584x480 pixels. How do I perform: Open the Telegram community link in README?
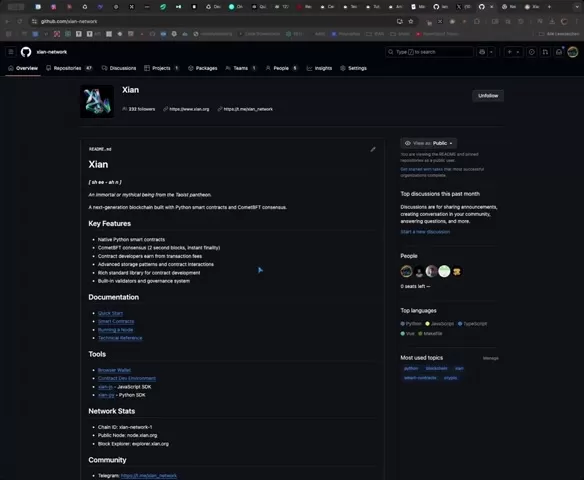click(149, 476)
